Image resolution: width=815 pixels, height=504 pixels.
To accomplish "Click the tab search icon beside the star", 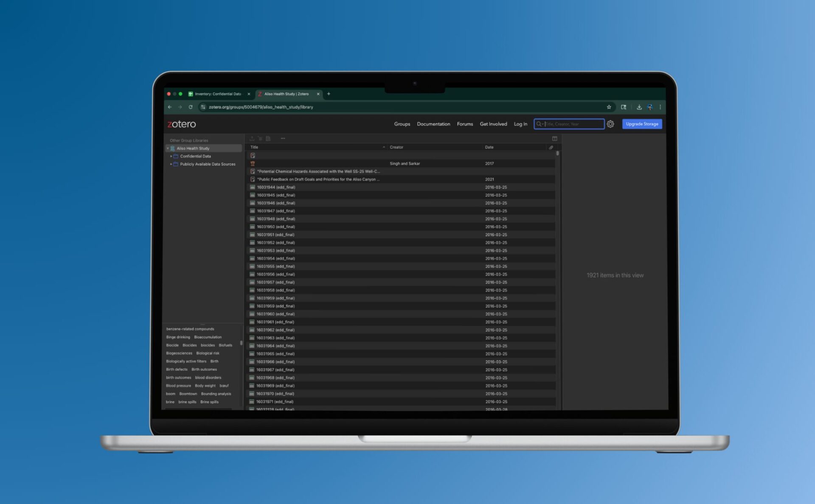I will tap(624, 107).
